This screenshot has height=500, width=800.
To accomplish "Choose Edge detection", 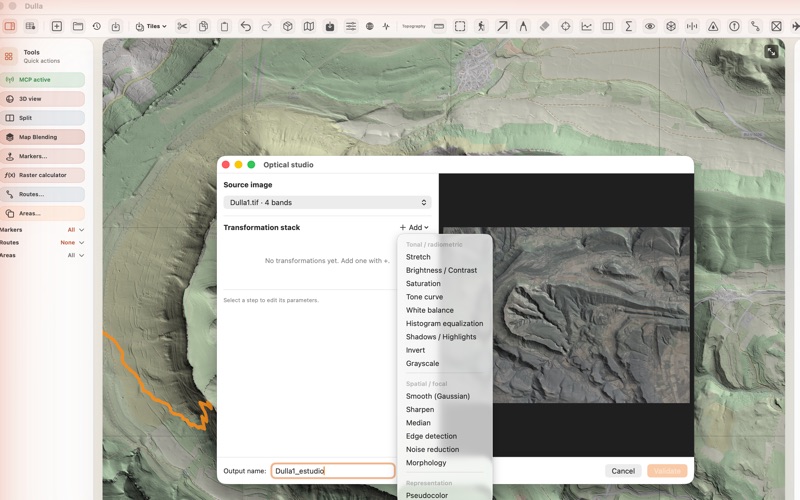I will coord(431,436).
